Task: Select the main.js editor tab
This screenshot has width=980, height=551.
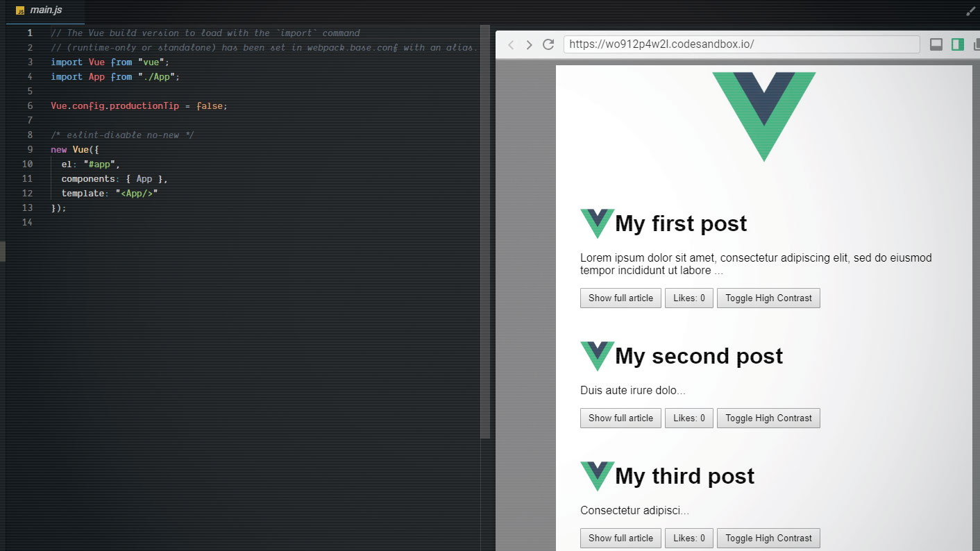Action: (x=44, y=11)
